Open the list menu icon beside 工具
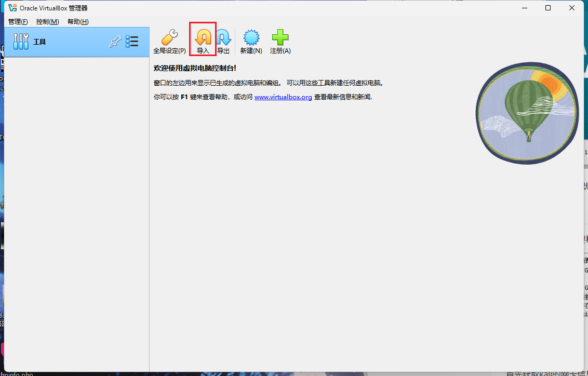Screen dimensions: 588x376 tap(132, 42)
